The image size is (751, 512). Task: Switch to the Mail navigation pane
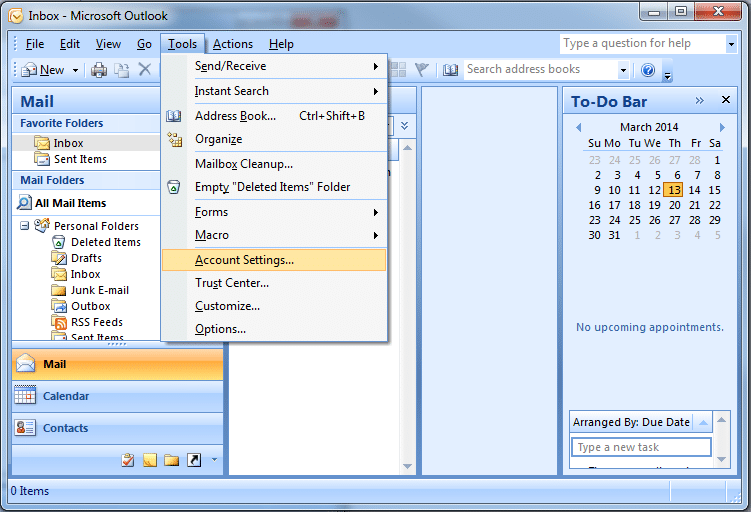[117, 364]
